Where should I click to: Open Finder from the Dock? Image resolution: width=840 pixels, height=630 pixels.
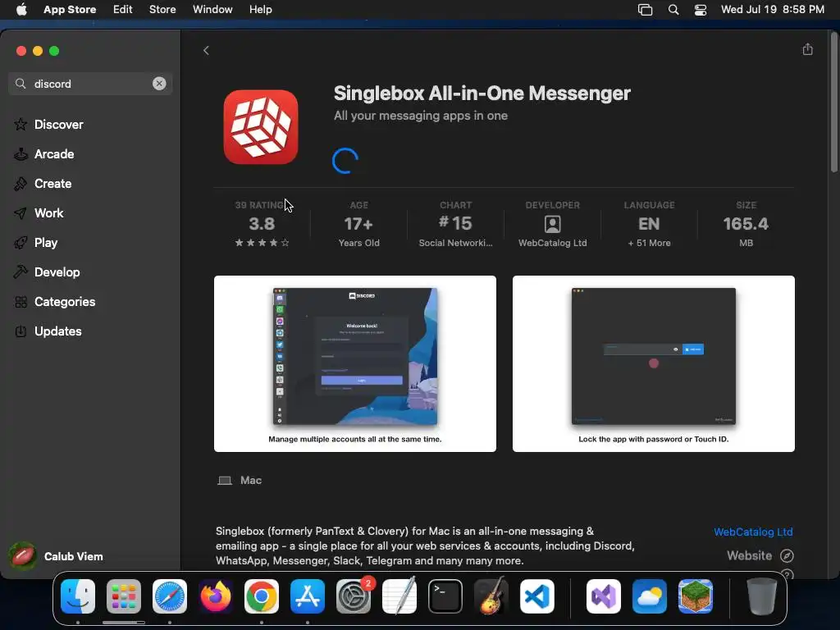point(78,596)
